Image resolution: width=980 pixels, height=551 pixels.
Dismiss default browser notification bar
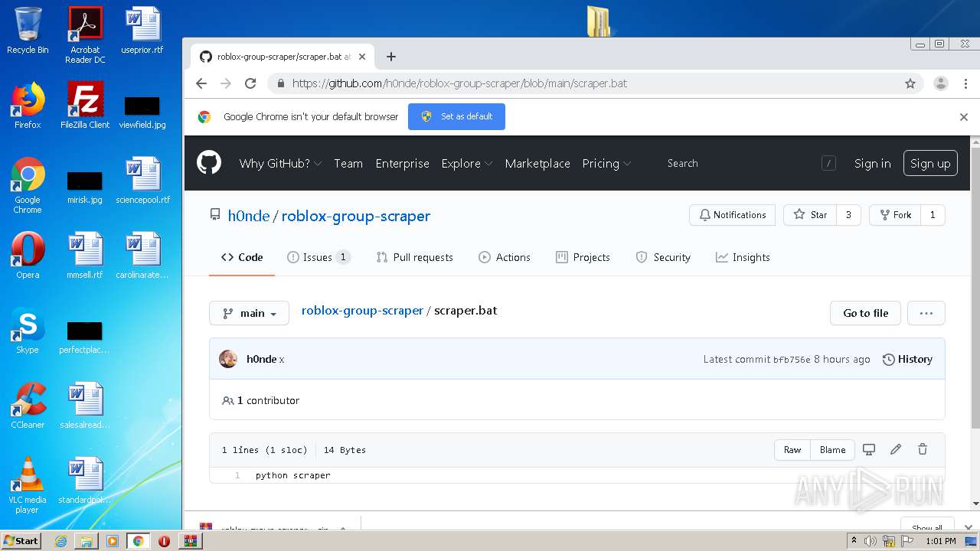tap(964, 117)
